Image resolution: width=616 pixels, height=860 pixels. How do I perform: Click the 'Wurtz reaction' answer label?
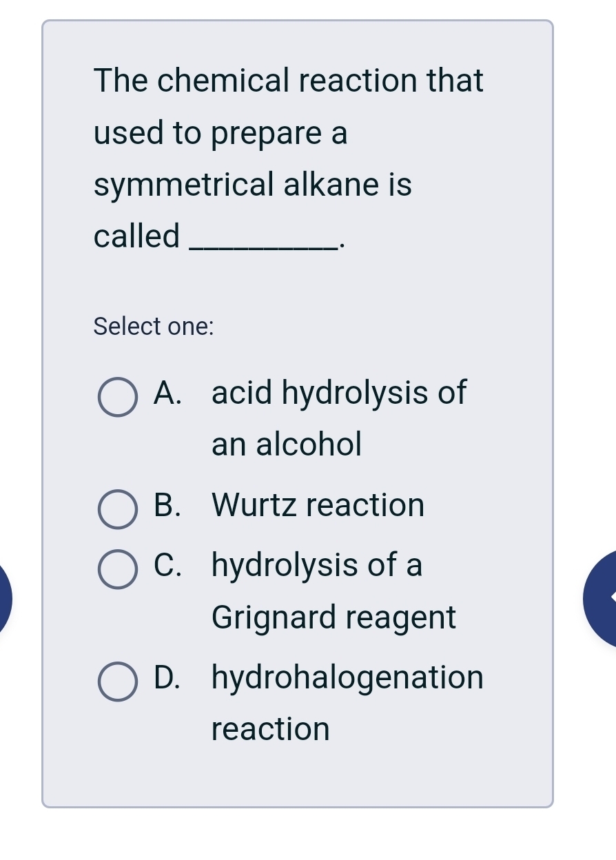coord(318,505)
